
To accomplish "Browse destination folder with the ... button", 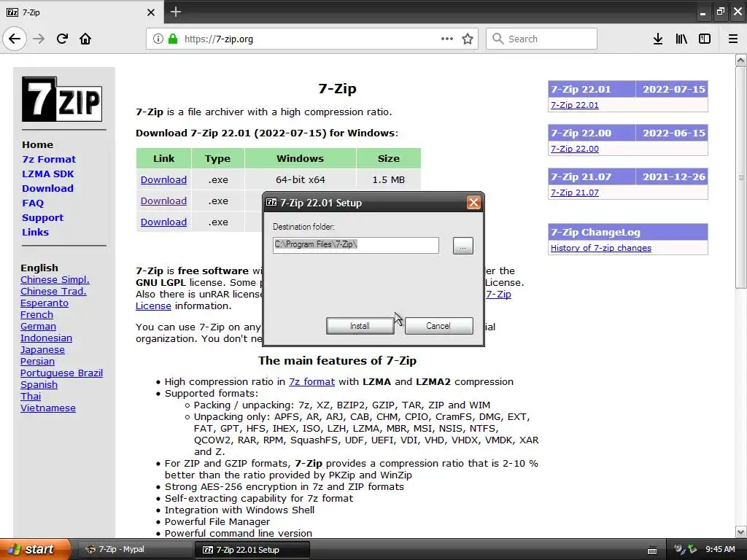I will 462,246.
